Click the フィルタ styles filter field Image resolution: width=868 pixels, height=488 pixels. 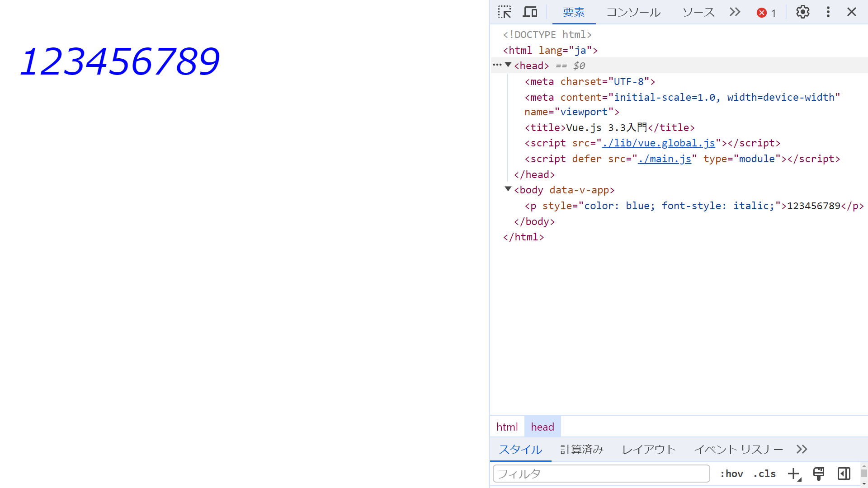[601, 474]
